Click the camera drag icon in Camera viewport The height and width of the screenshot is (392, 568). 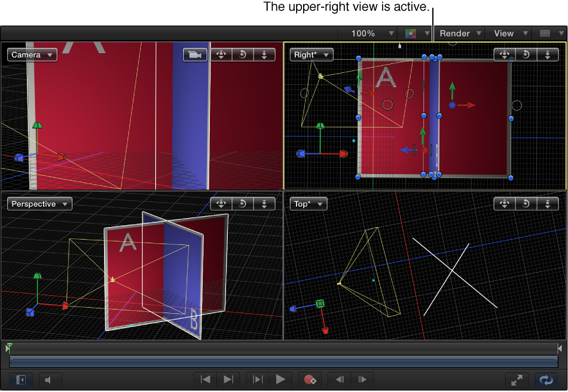coord(194,54)
